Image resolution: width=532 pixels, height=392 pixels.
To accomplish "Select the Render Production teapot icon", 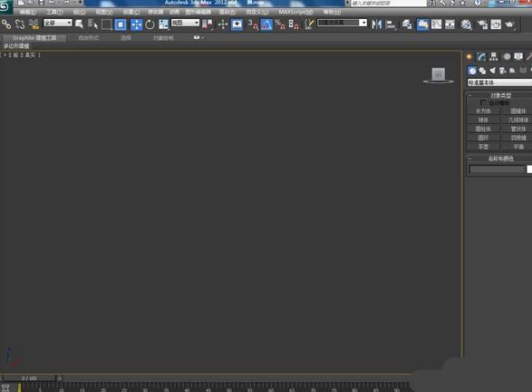I will 509,24.
